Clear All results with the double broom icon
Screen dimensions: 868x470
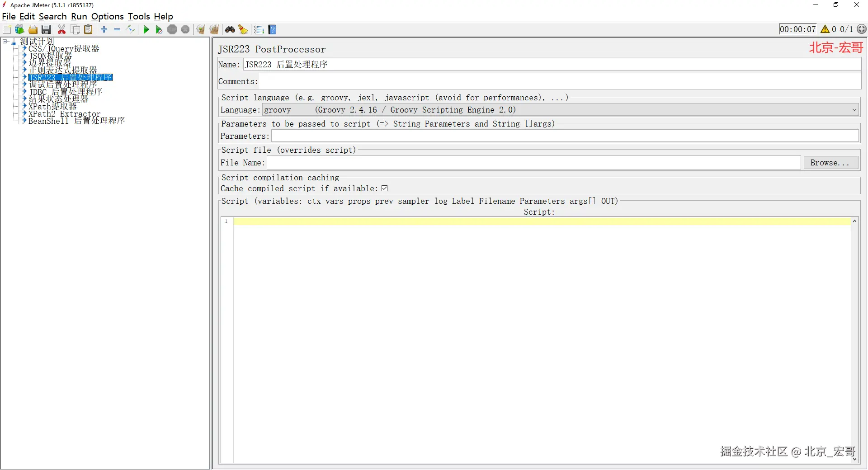(x=214, y=30)
